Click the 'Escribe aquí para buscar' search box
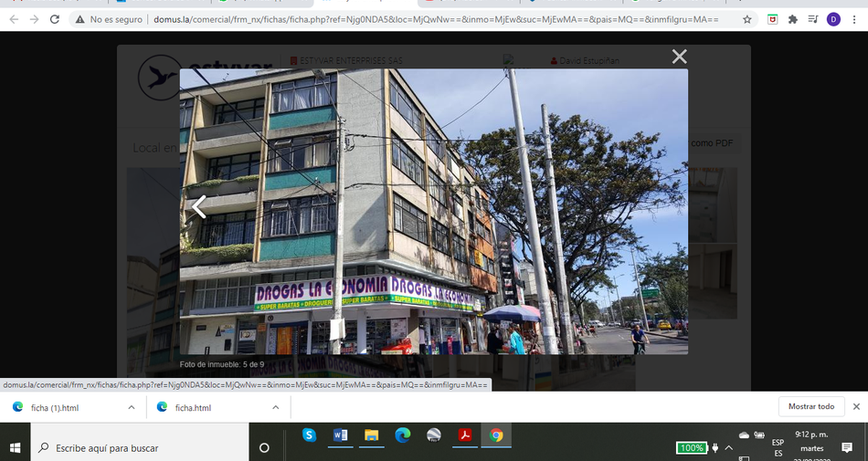Screen dimensions: 868x461 point(140,447)
